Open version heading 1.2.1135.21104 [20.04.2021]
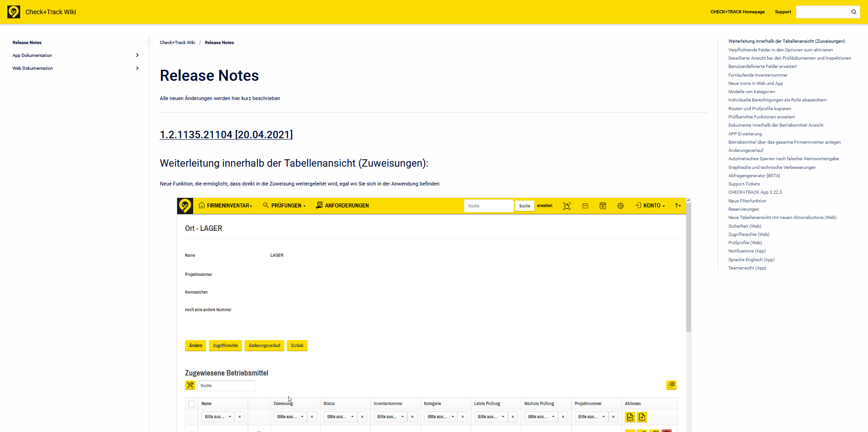The width and height of the screenshot is (868, 432). [x=226, y=135]
